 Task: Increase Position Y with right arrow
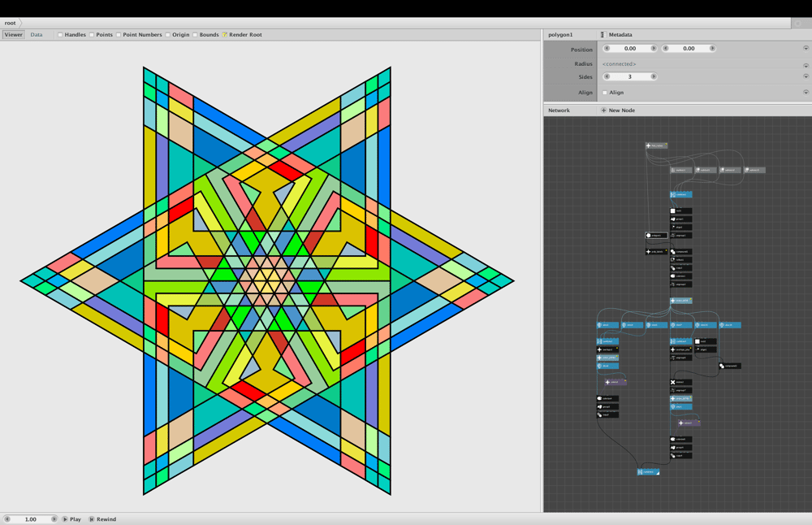tap(712, 48)
